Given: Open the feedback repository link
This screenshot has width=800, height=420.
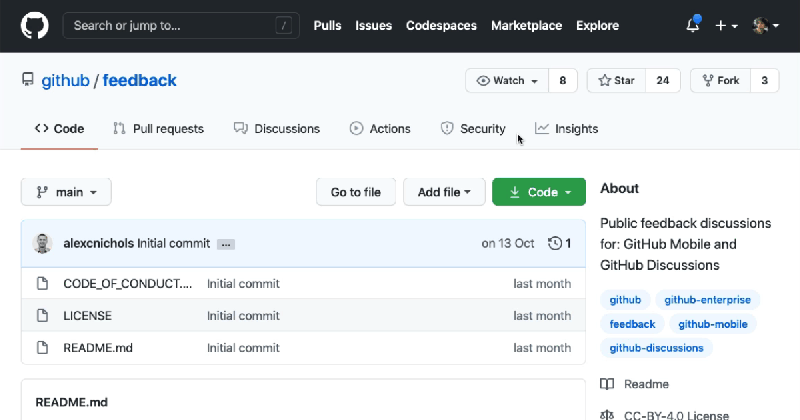Looking at the screenshot, I should (139, 81).
